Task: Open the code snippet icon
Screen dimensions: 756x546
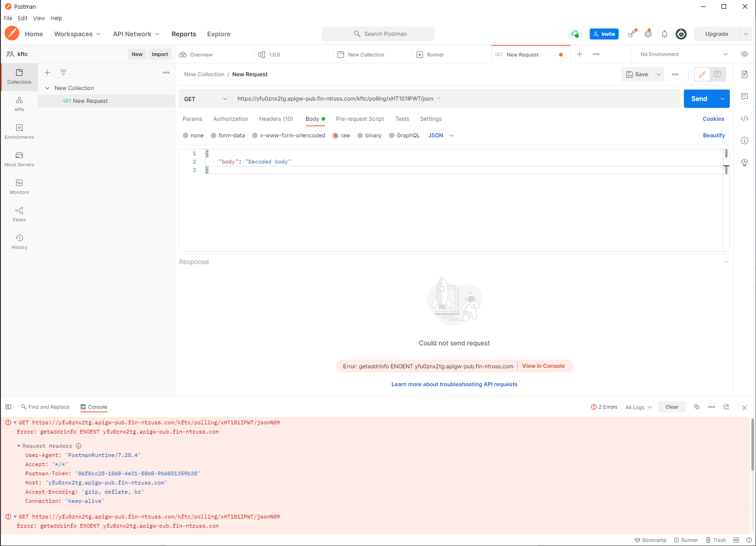Action: click(745, 118)
